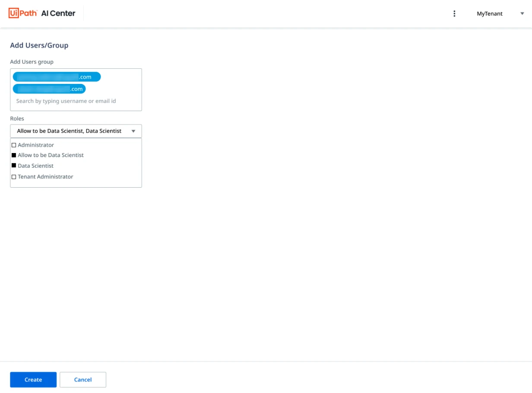Image resolution: width=532 pixels, height=393 pixels.
Task: Select the Tenant Administrator option label
Action: pos(45,177)
